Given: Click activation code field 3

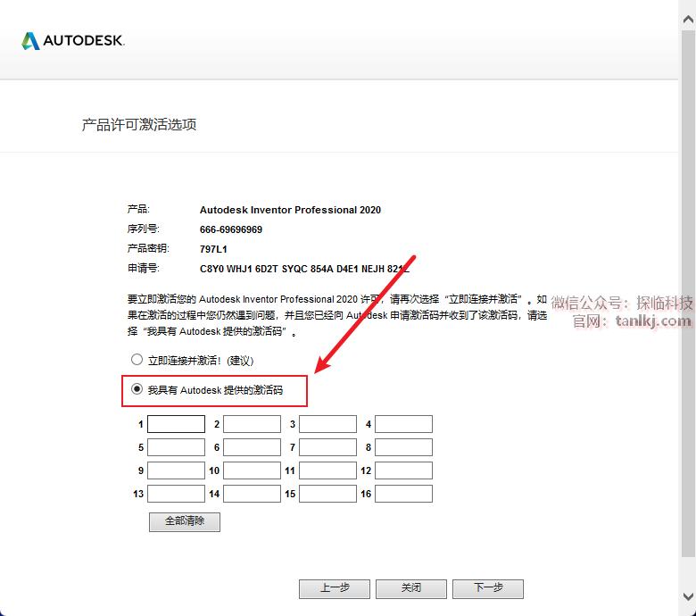Looking at the screenshot, I should pyautogui.click(x=328, y=424).
